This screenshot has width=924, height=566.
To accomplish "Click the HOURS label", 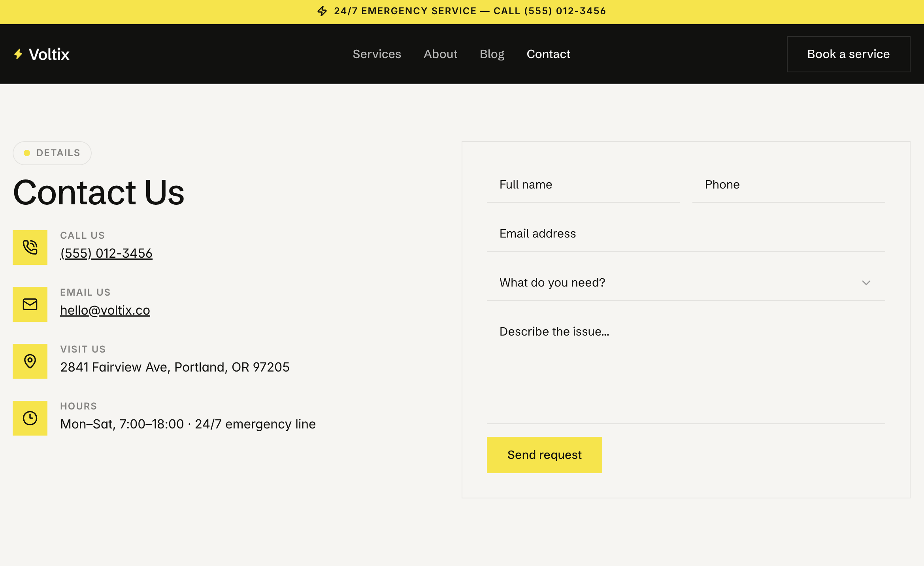I will [78, 406].
